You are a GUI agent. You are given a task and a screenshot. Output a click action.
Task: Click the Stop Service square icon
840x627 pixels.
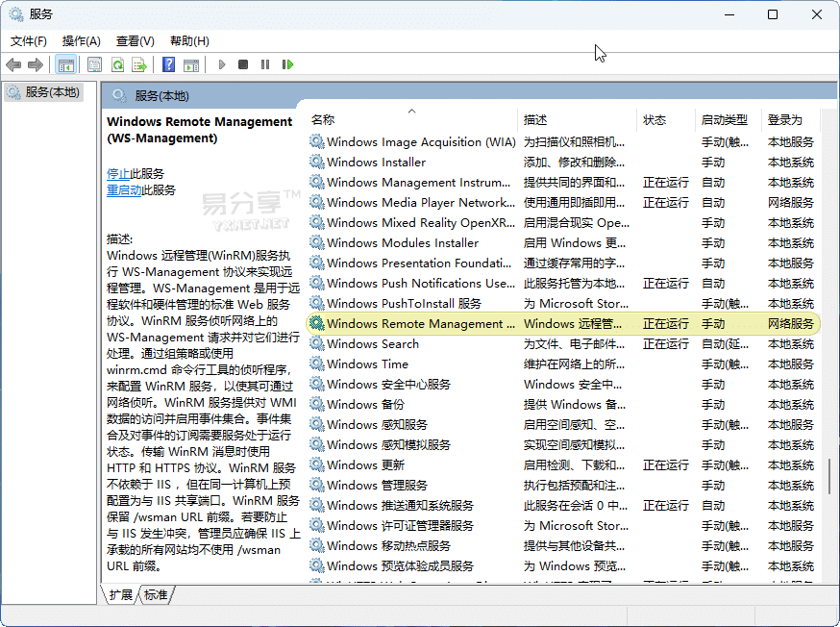click(243, 64)
